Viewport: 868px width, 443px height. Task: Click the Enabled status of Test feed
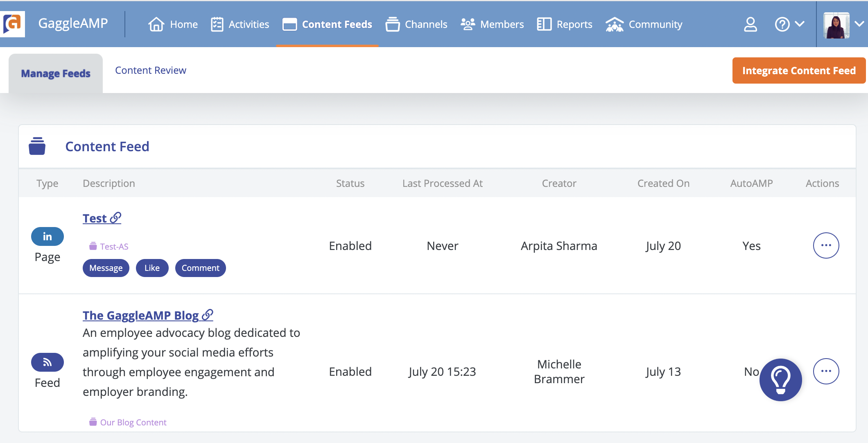click(x=350, y=246)
